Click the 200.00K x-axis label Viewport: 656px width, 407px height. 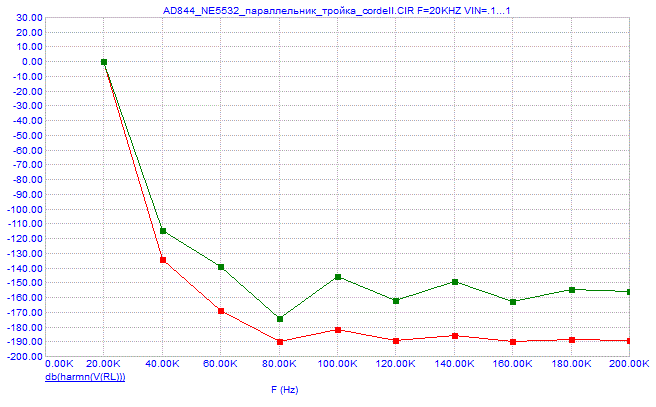630,364
